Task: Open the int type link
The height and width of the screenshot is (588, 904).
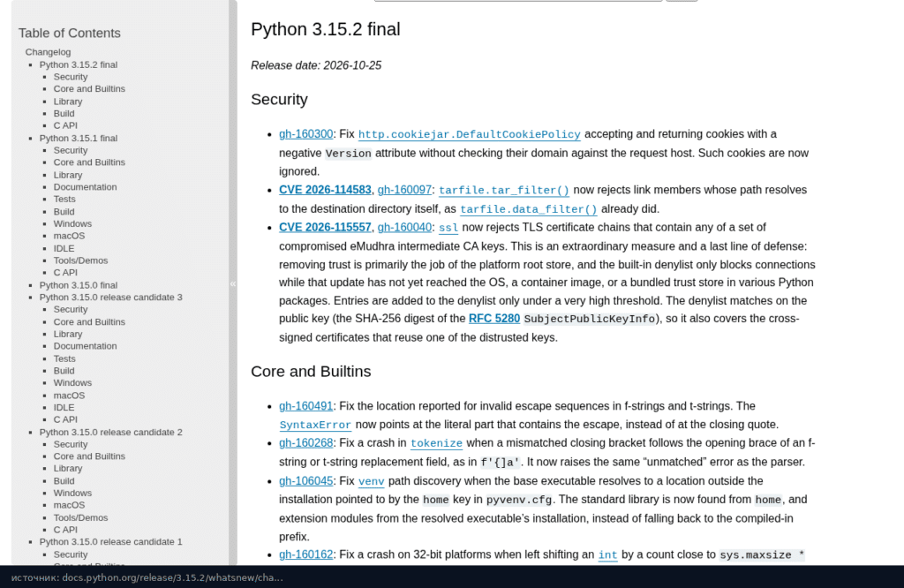Action: [607, 555]
